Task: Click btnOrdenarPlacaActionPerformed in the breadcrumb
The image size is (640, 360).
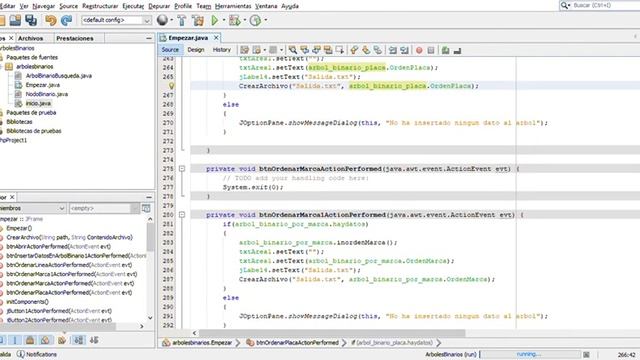Action: pyautogui.click(x=297, y=342)
